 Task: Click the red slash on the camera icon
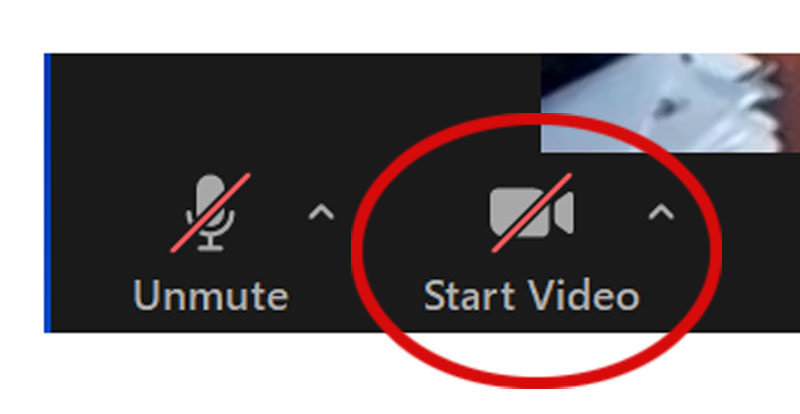tap(532, 213)
